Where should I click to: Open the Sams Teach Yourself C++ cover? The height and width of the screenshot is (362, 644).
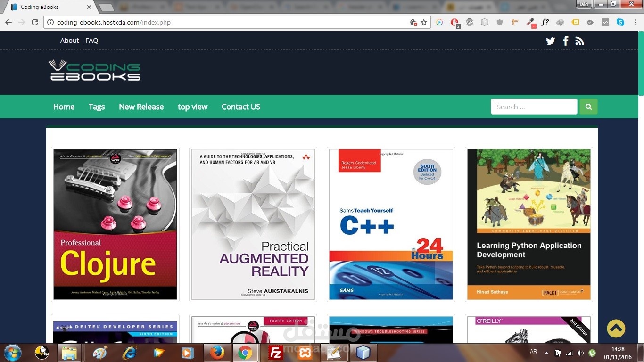pyautogui.click(x=391, y=224)
